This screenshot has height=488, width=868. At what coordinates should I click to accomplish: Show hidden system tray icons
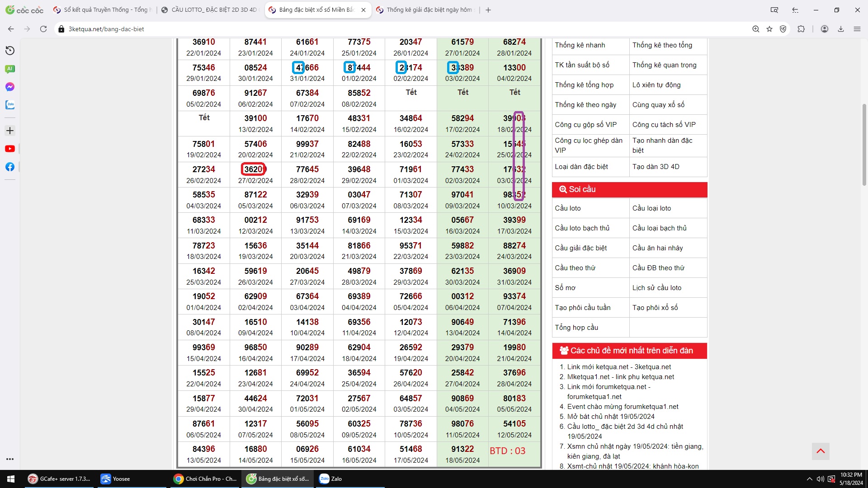tap(809, 479)
